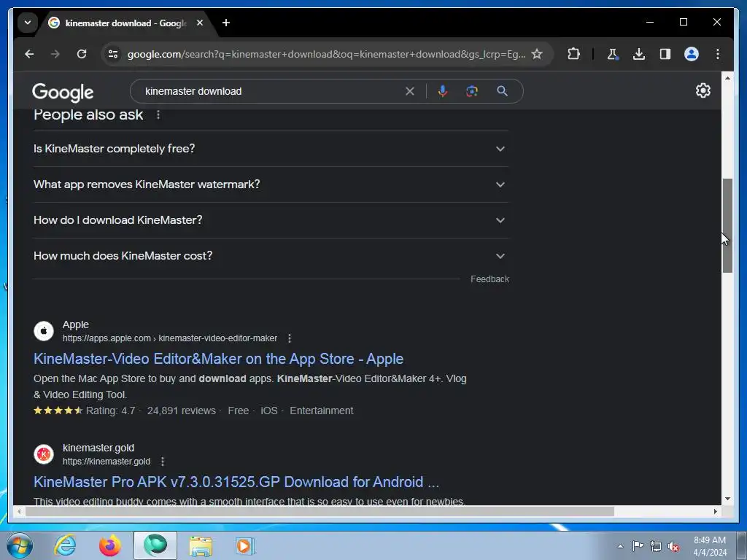Bookmark this page with the star
The width and height of the screenshot is (747, 560).
(x=537, y=54)
